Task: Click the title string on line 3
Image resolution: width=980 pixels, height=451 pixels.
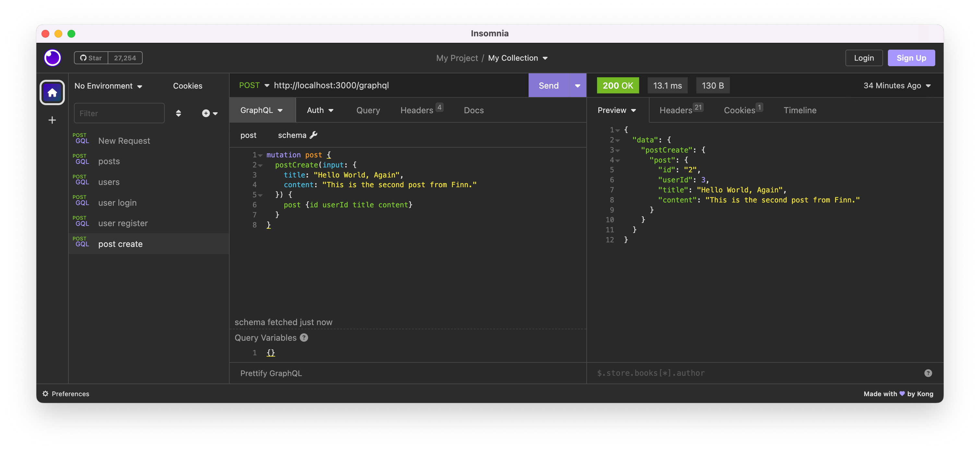Action: tap(356, 175)
